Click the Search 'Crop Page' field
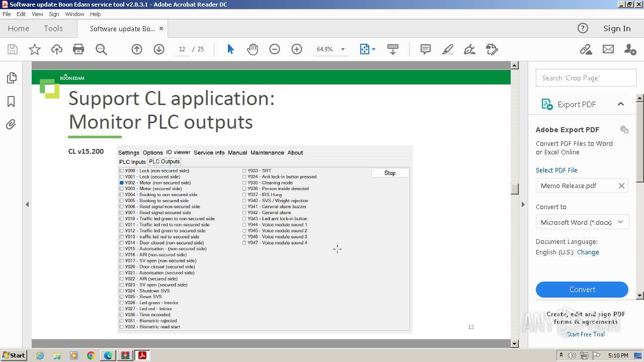Screen dimensions: 644x362 pyautogui.click(x=586, y=78)
